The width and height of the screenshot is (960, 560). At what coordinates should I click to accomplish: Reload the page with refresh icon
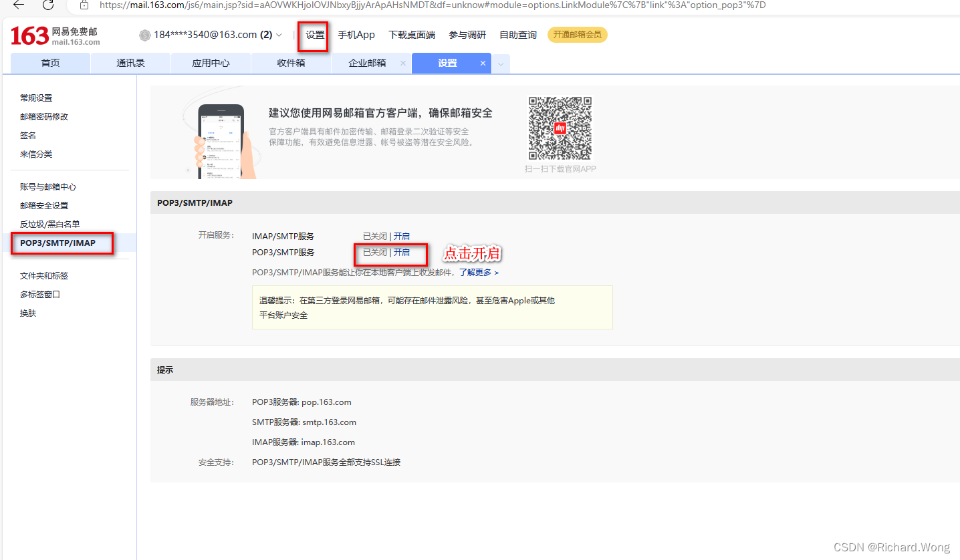48,5
